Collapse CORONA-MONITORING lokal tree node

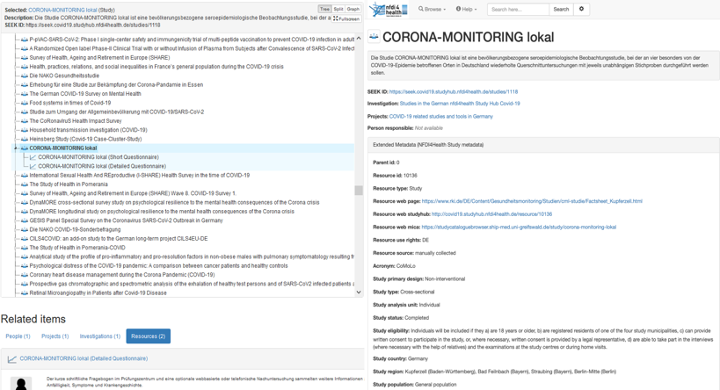[x=16, y=148]
